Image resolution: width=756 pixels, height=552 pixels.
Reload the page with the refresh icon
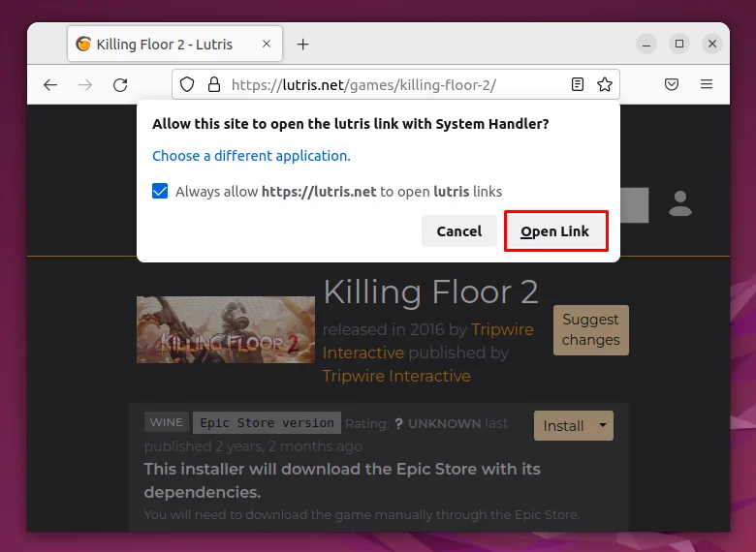[x=120, y=85]
